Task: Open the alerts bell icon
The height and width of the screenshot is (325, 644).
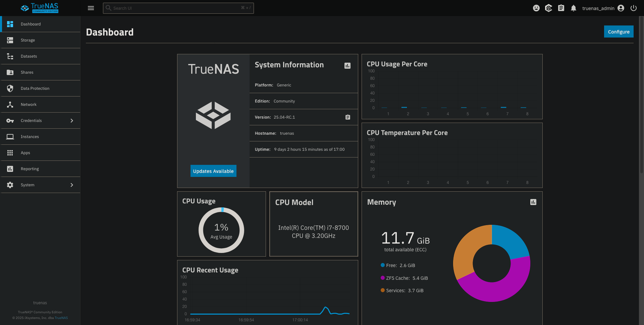Action: pyautogui.click(x=574, y=8)
